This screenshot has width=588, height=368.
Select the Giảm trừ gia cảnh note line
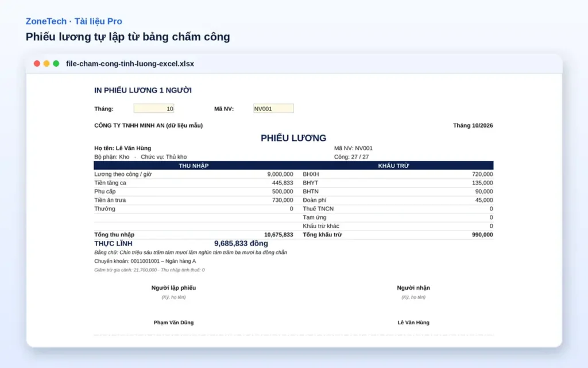click(149, 270)
